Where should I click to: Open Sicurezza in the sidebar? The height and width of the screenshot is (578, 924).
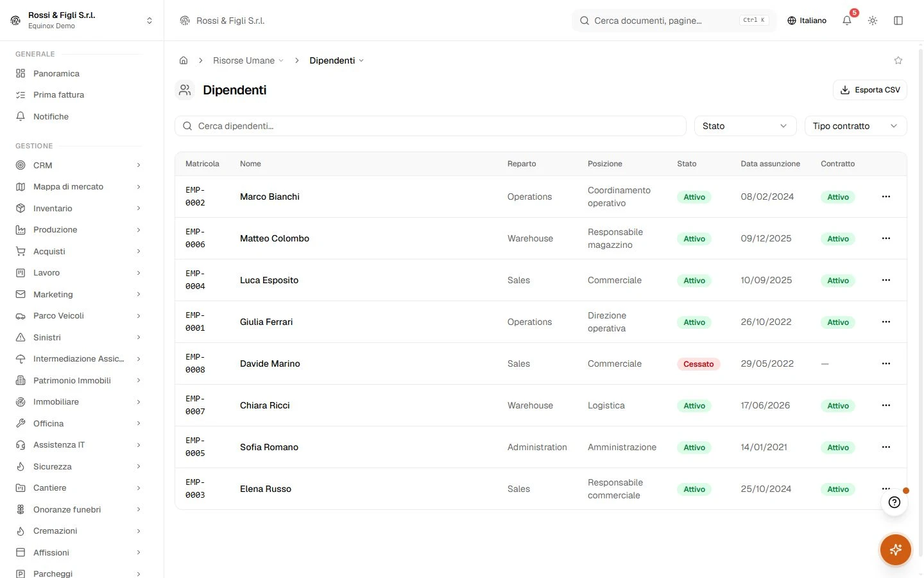(78, 466)
